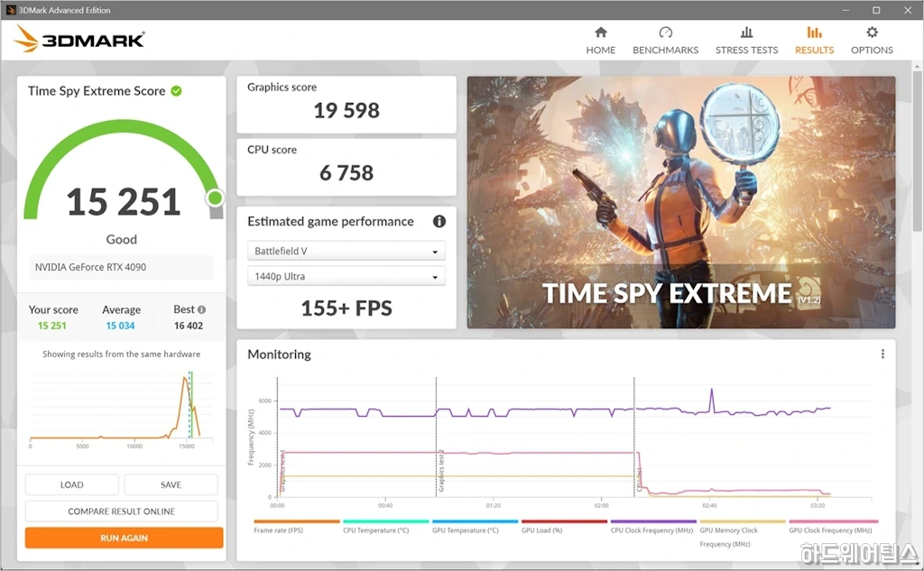Click the large gauge score 15 251
924x571 pixels.
click(123, 201)
